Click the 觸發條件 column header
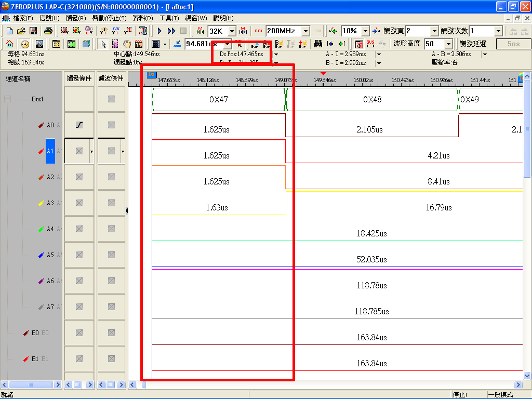This screenshot has width=532, height=399. tap(79, 78)
